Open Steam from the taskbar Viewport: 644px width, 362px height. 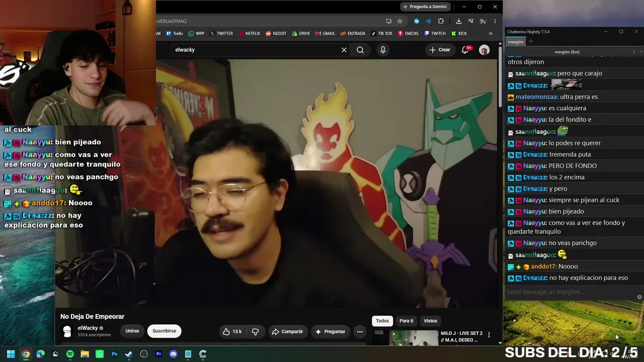pyautogui.click(x=129, y=354)
